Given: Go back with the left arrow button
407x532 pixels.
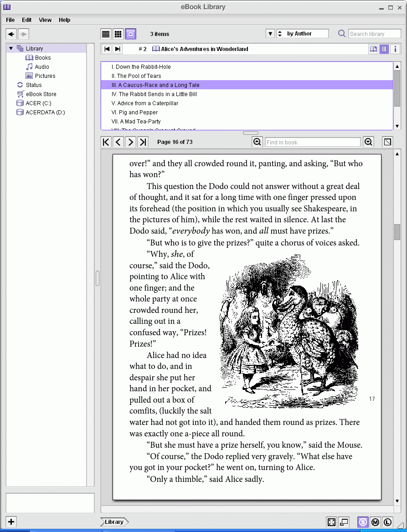Looking at the screenshot, I should click(11, 34).
